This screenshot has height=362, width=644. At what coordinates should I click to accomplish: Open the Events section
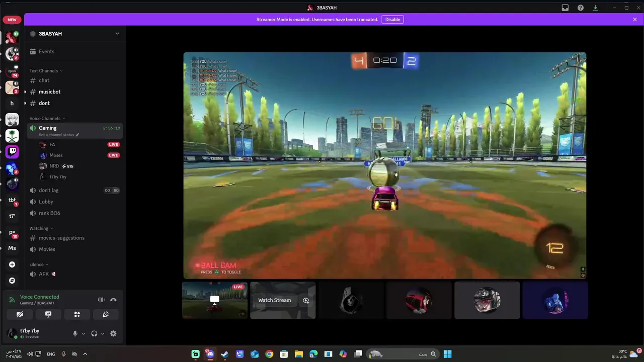(x=74, y=51)
